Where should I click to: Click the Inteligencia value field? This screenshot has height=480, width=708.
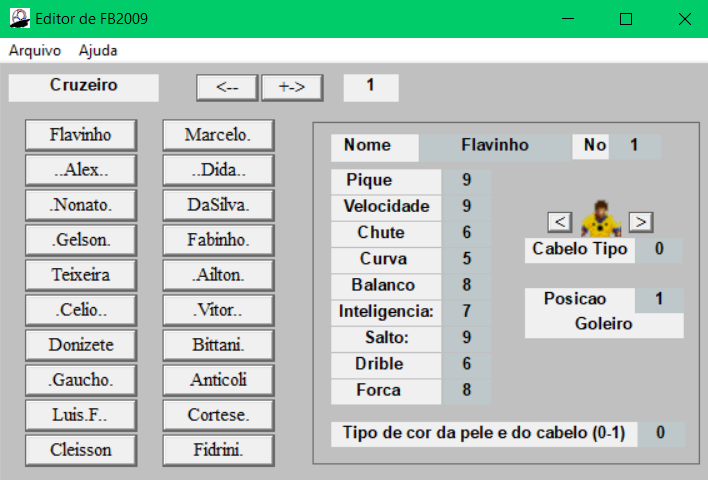pyautogui.click(x=467, y=312)
